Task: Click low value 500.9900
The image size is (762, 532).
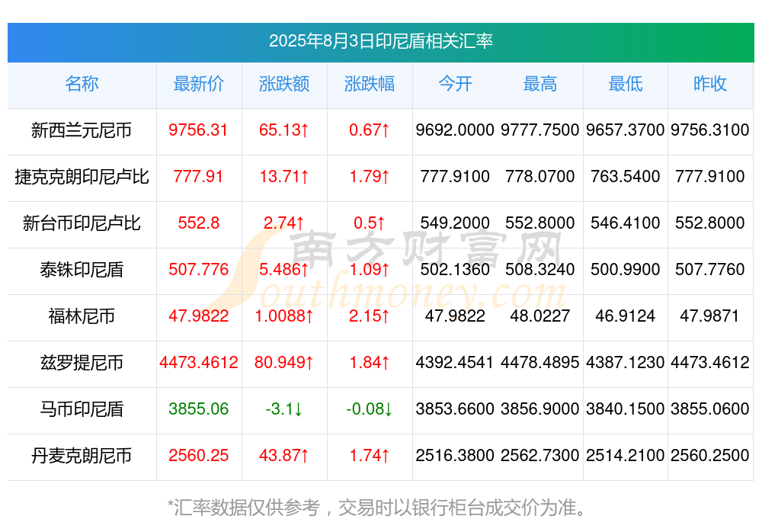Action: point(625,269)
